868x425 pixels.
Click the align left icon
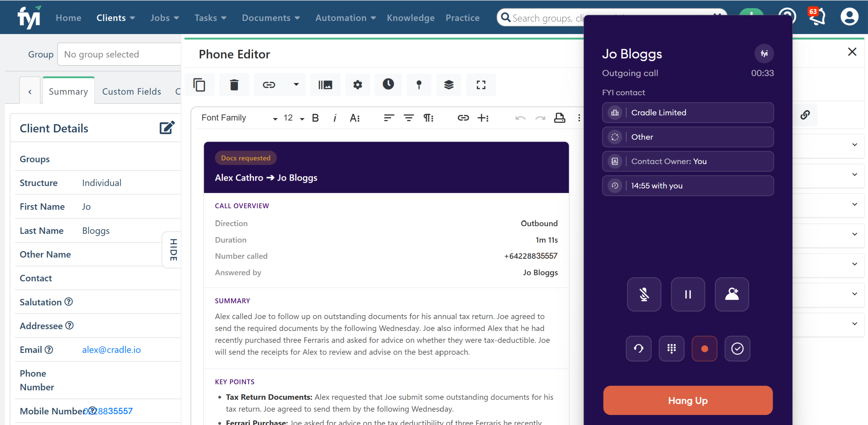coord(389,118)
